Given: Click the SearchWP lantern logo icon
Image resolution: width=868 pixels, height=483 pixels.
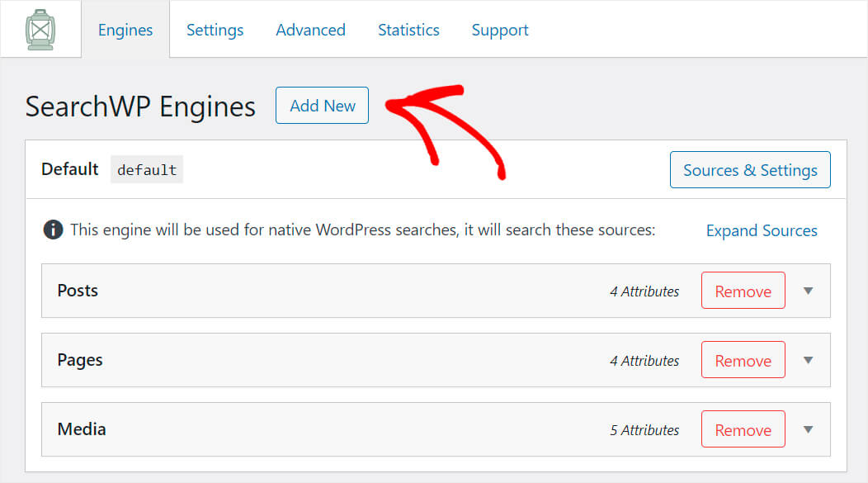Looking at the screenshot, I should 40,30.
